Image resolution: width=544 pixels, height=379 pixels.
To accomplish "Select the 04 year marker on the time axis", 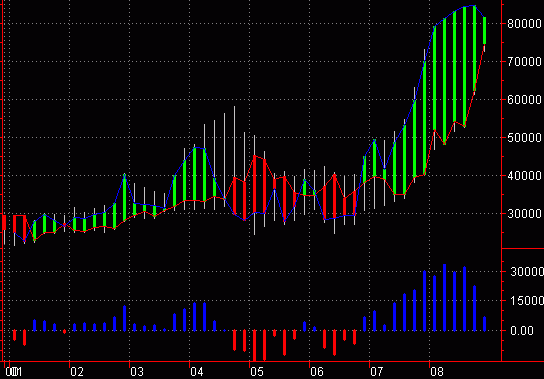I will (197, 372).
